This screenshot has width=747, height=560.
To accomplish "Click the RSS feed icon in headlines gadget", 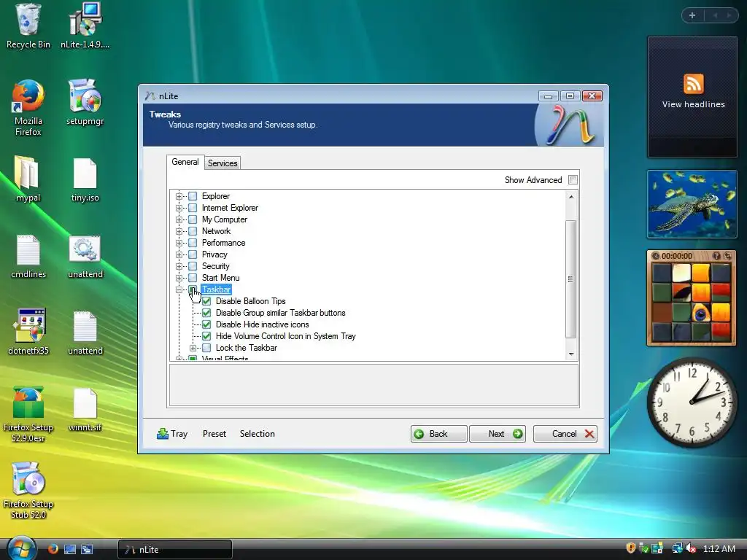I will click(693, 84).
